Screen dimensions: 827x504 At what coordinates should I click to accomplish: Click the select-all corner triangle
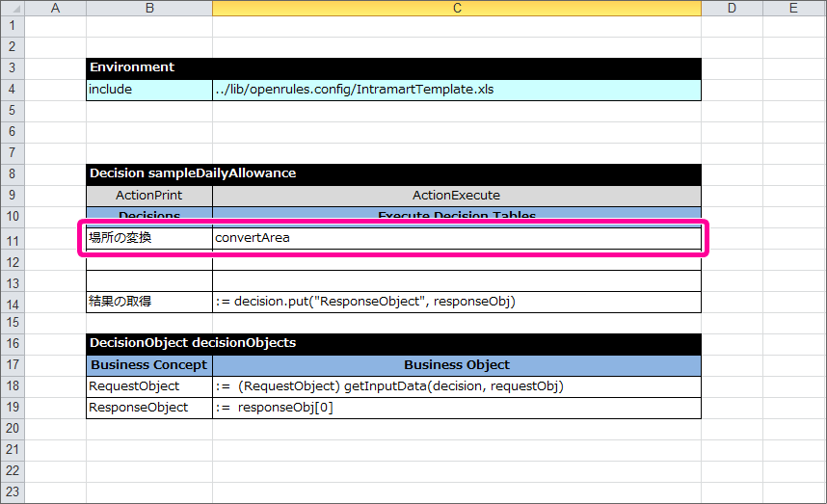(x=12, y=8)
